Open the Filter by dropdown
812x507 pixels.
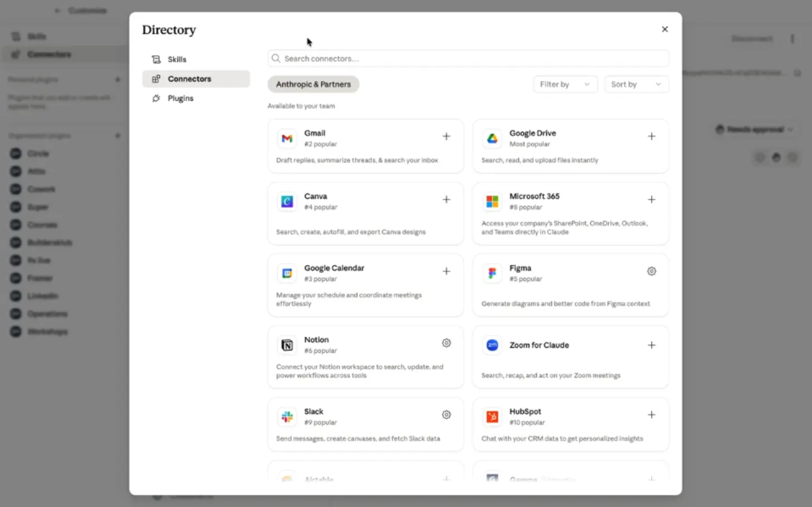click(565, 84)
